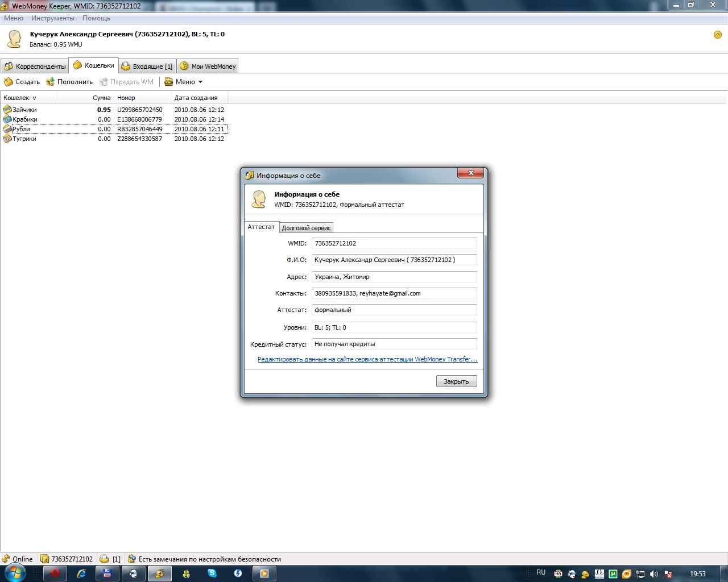728x582 pixels.
Task: Sort wallets by the Сумма column header
Action: (85, 98)
